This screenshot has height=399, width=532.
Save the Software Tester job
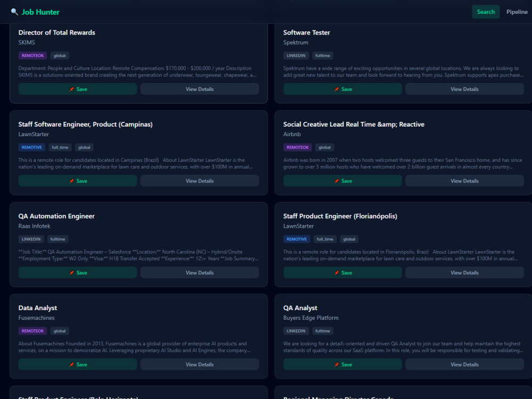click(x=343, y=89)
